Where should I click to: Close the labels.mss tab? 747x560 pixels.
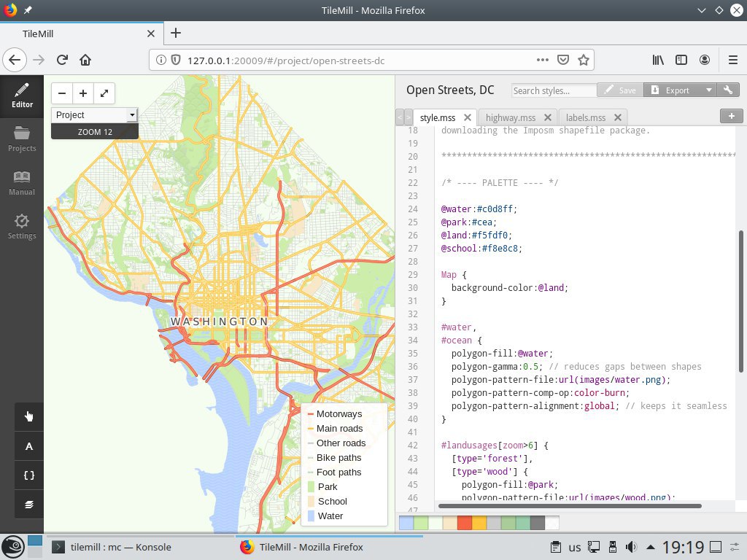[x=617, y=117]
